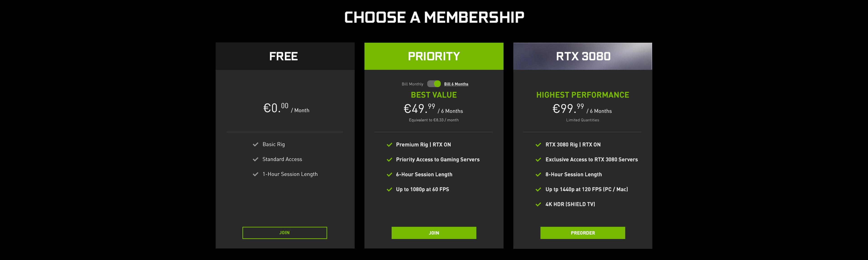This screenshot has height=260, width=868.
Task: Click the checkmark beside 1-Hour Session Length
Action: pyautogui.click(x=255, y=174)
